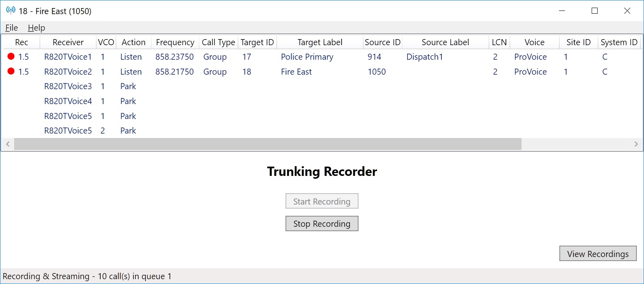The image size is (644, 284).
Task: Click Park action for R820TVoice3
Action: [128, 86]
